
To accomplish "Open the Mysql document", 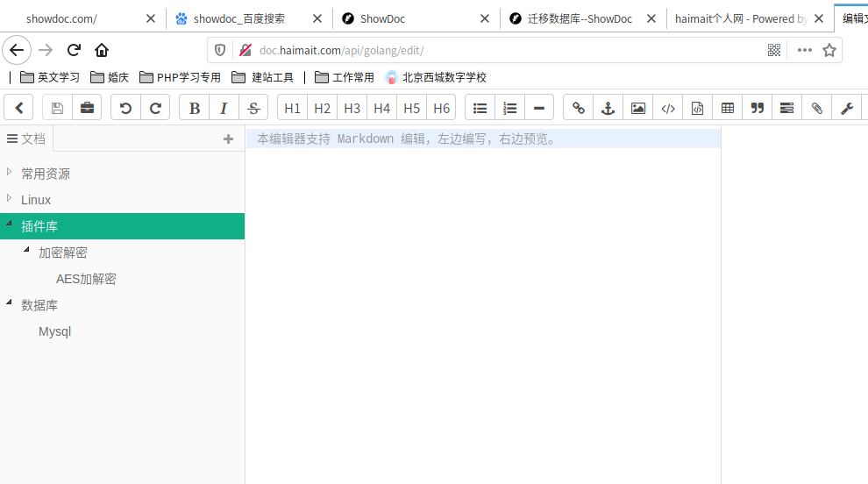I will click(54, 331).
